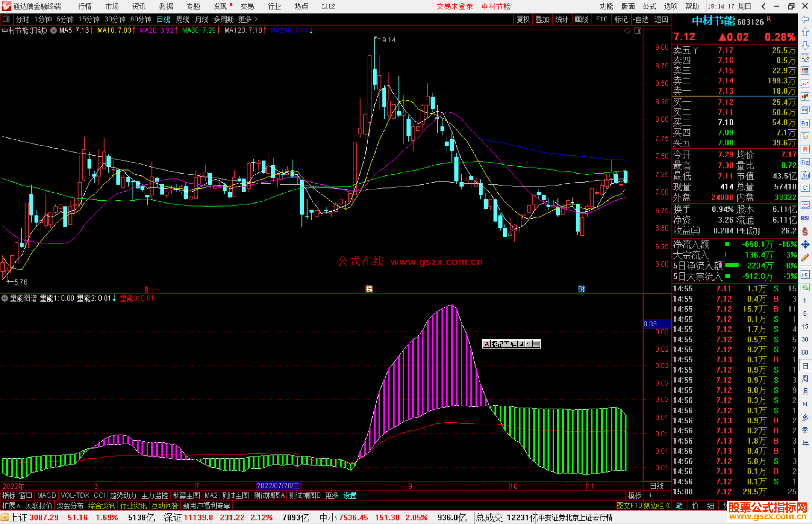This screenshot has height=524, width=812.
Task: Open the F10 company info sidebar icon
Action: pos(805,123)
